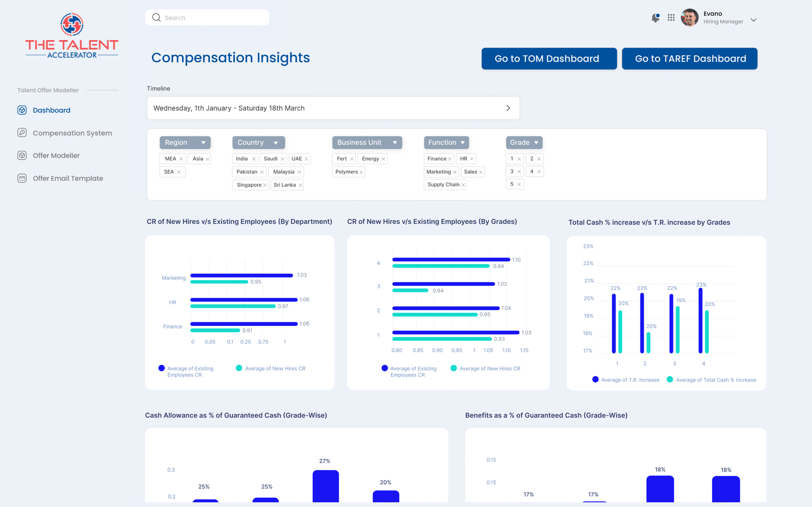This screenshot has height=507, width=812.
Task: Remove the HR function tag
Action: [x=471, y=159]
